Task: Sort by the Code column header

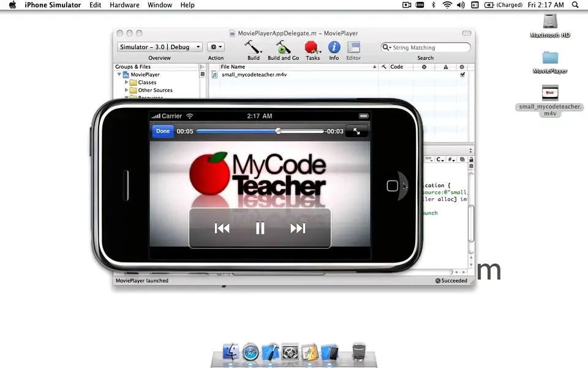Action: click(401, 67)
